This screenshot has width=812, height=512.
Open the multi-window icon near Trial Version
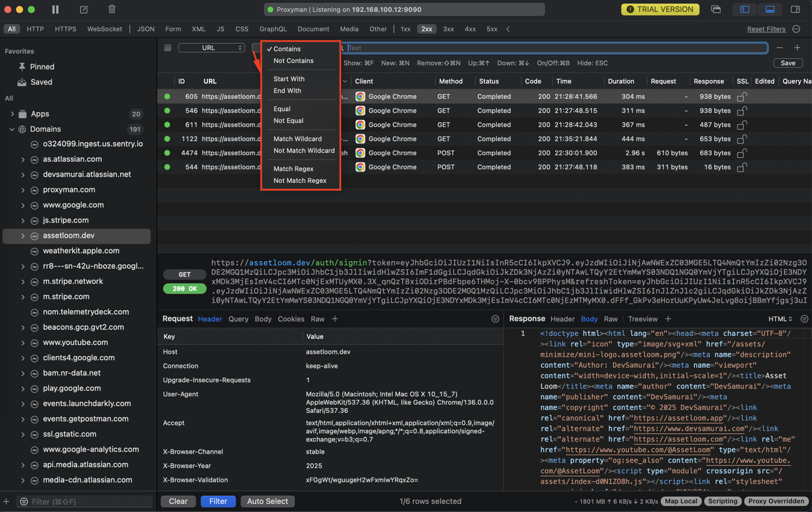point(716,9)
